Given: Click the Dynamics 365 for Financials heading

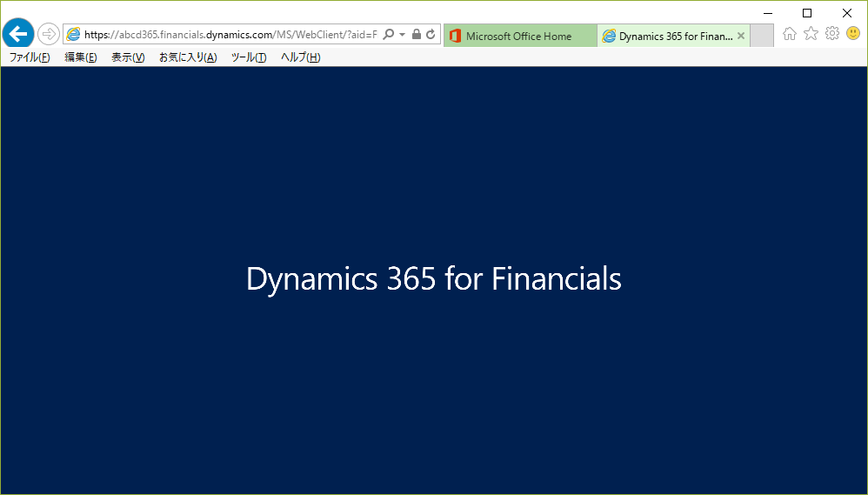Looking at the screenshot, I should point(433,278).
